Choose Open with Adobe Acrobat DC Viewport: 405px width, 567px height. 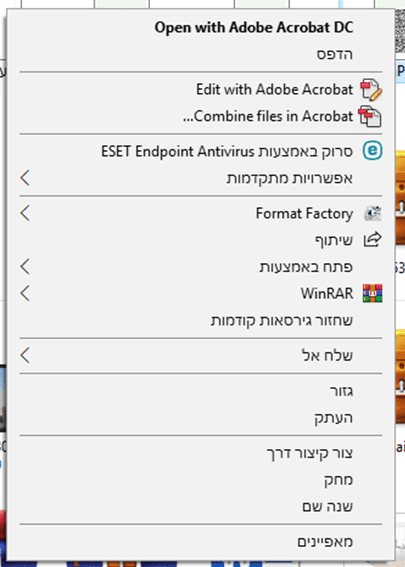tap(254, 28)
